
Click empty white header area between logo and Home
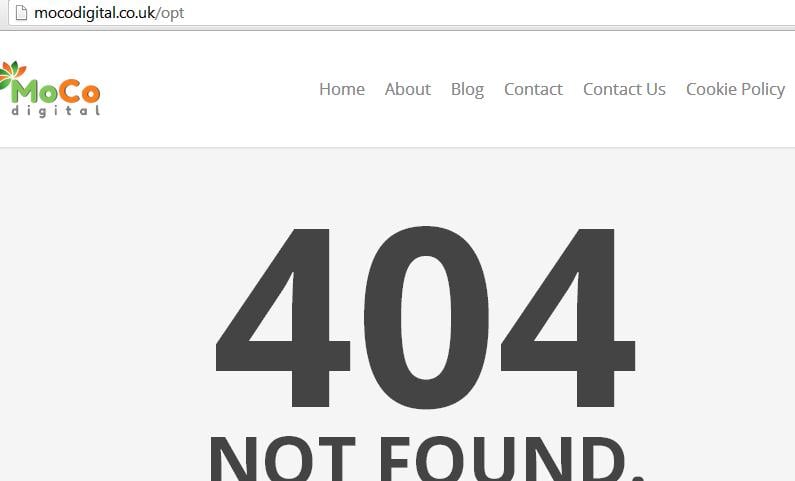pyautogui.click(x=208, y=89)
